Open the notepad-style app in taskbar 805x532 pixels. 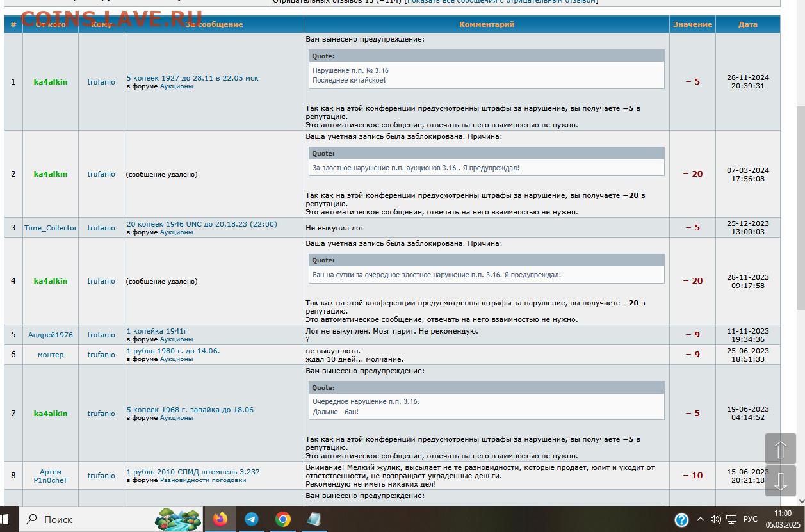pos(314,519)
